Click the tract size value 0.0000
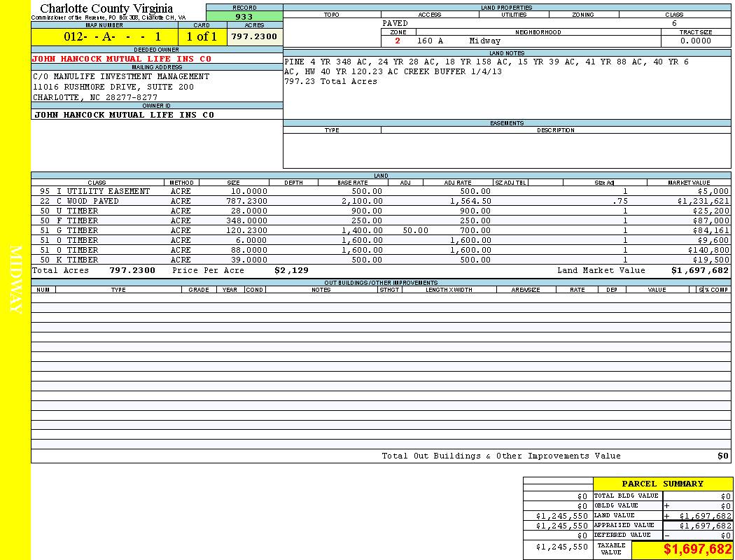 tap(695, 41)
